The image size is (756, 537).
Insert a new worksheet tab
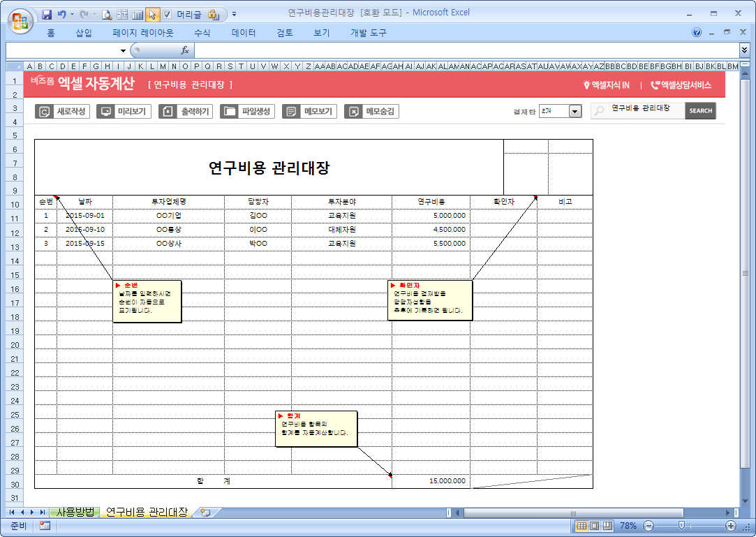[205, 513]
